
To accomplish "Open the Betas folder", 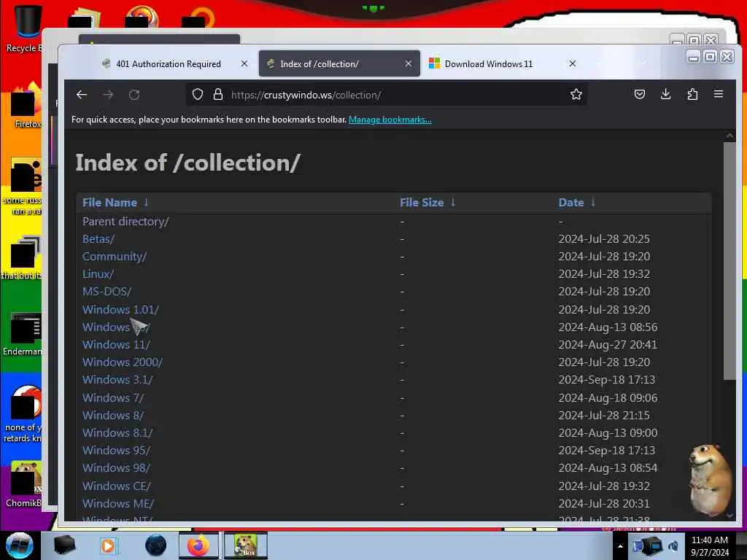I will point(98,239).
